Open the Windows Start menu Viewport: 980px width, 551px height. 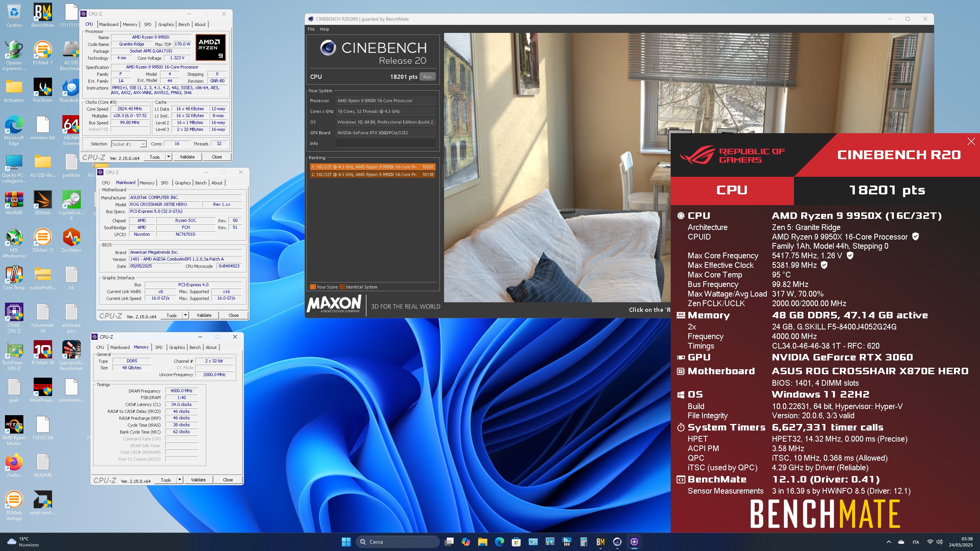(x=346, y=542)
